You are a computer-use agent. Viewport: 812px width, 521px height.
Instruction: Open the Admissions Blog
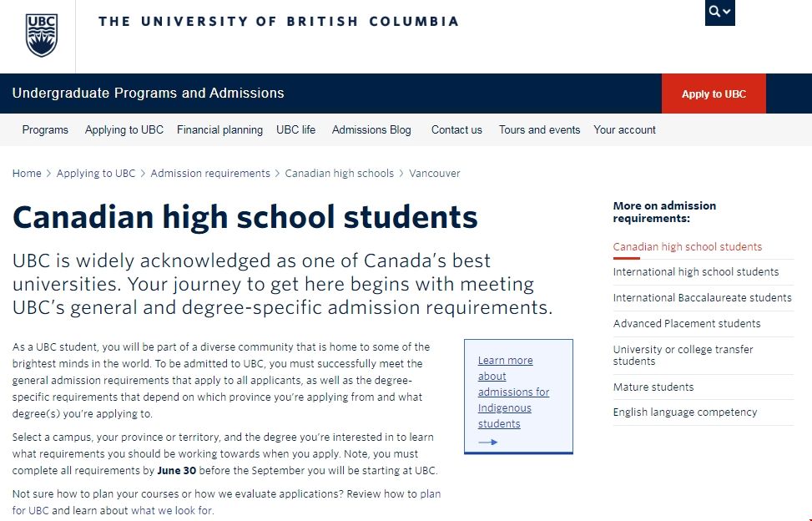click(371, 129)
